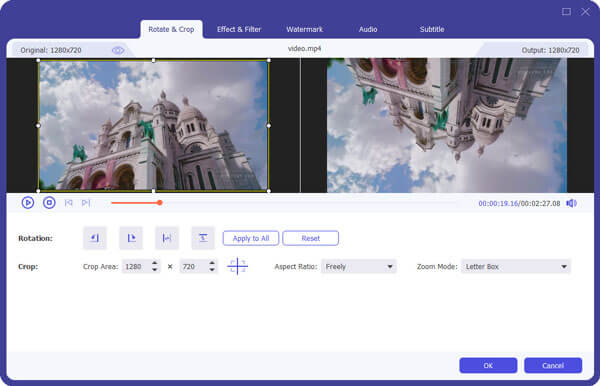Confirm changes with the OK button
600x386 pixels.
click(x=488, y=365)
